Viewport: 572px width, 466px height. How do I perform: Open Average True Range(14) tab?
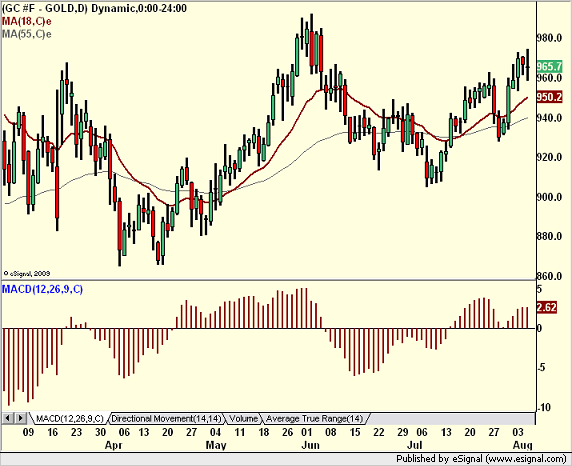315,419
